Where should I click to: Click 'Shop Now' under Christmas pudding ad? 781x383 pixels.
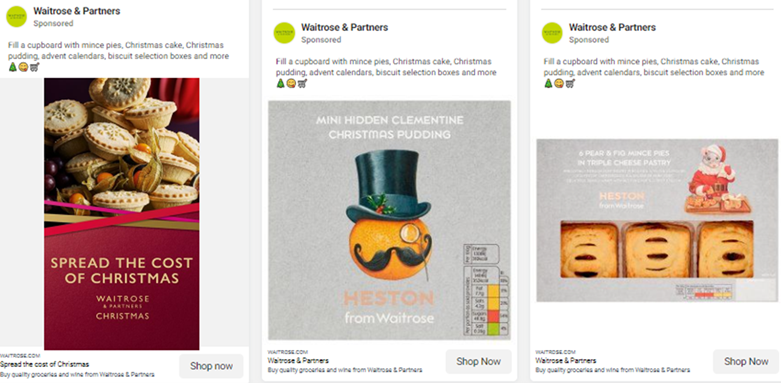(x=479, y=362)
